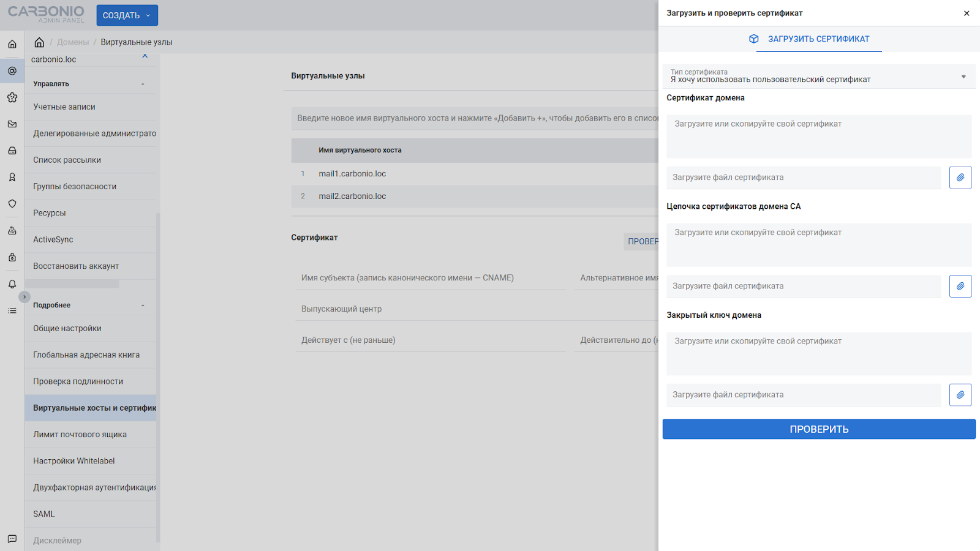Open the privacy shield icon in rail

point(12,204)
